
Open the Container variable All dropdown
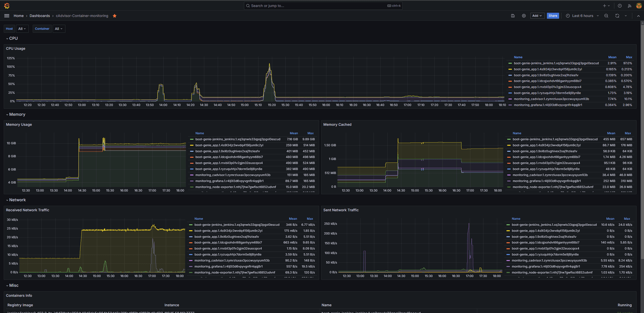[59, 29]
